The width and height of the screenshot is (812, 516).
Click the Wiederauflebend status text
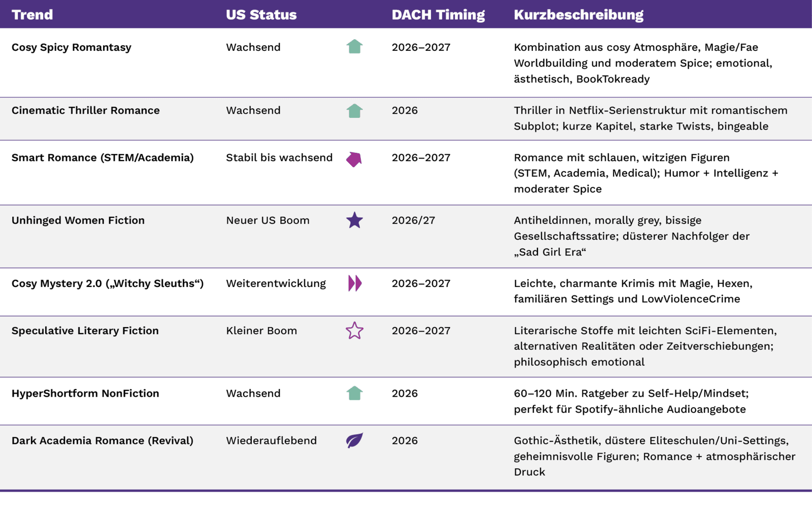point(271,440)
